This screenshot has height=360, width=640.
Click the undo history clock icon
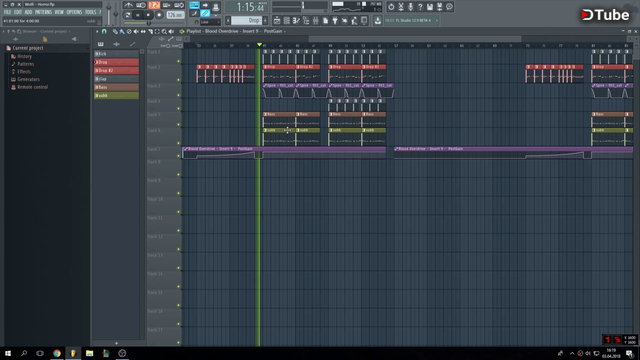pos(391,7)
